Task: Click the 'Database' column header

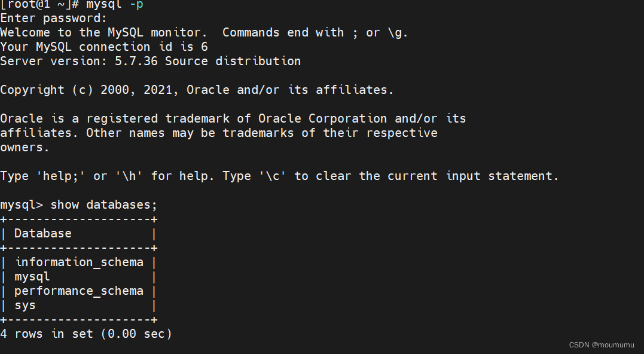Action: pos(43,233)
